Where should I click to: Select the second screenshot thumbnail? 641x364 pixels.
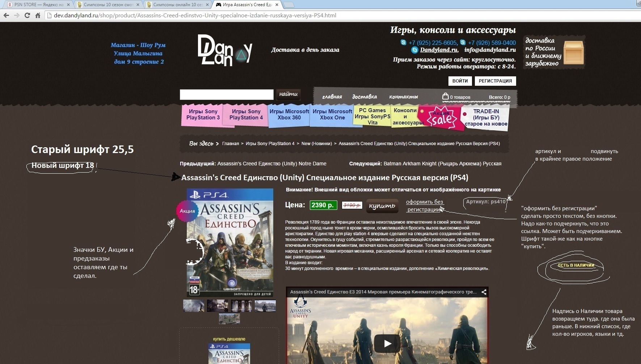pos(218,306)
